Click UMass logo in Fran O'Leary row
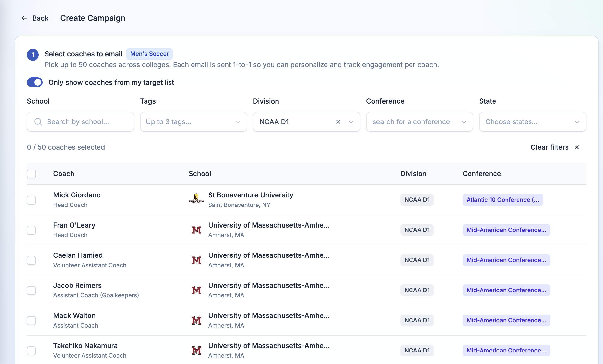The width and height of the screenshot is (603, 364). point(196,230)
